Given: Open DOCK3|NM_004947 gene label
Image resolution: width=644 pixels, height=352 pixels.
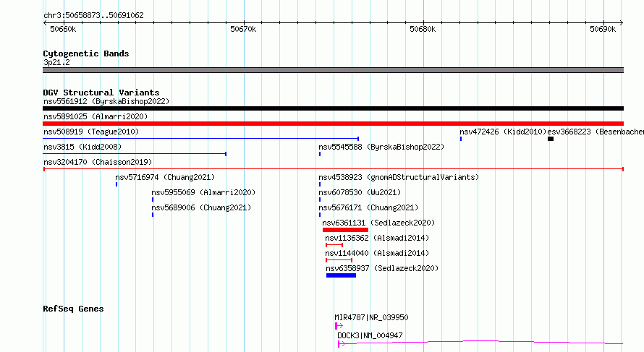Looking at the screenshot, I should pos(370,335).
